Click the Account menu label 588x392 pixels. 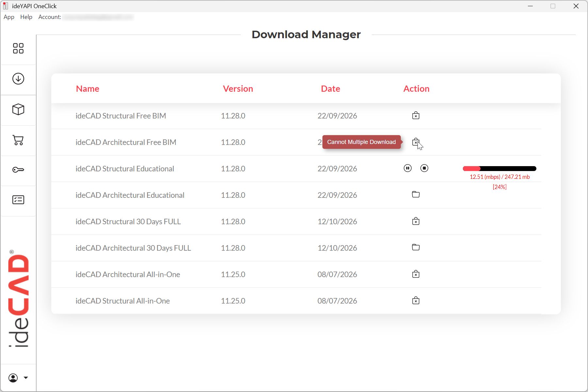click(50, 17)
